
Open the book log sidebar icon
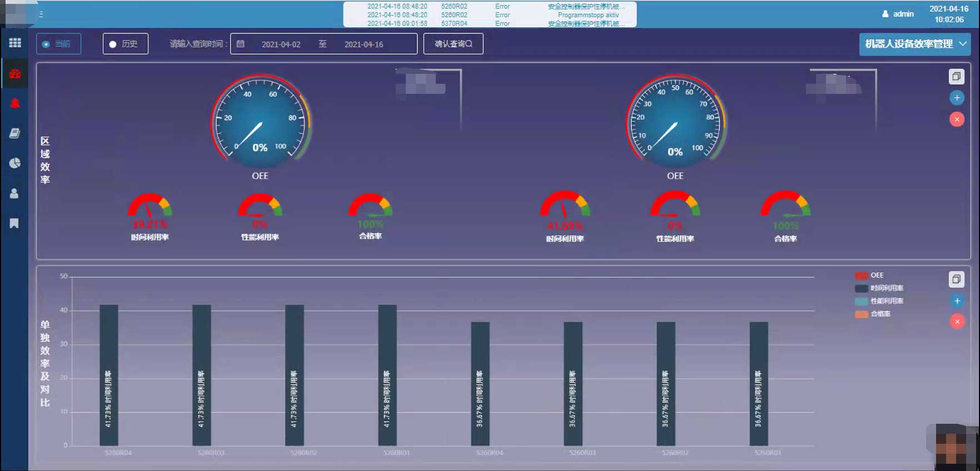click(x=15, y=133)
